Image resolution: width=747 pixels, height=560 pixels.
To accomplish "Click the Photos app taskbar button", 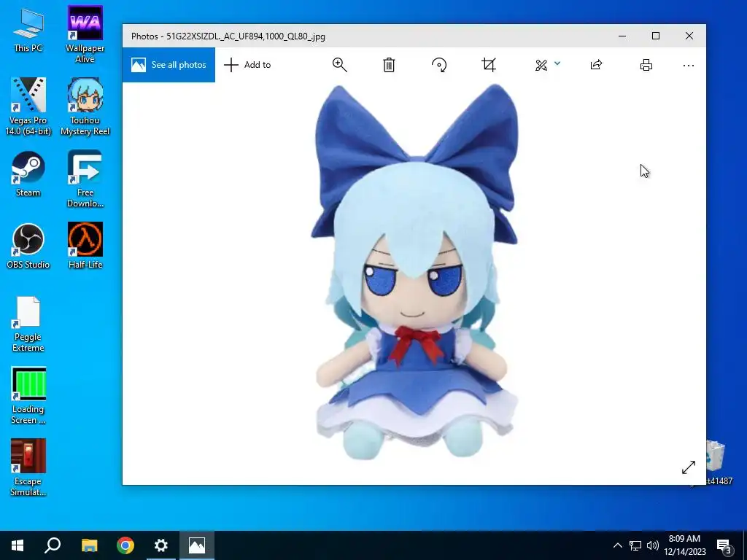I will tap(197, 545).
